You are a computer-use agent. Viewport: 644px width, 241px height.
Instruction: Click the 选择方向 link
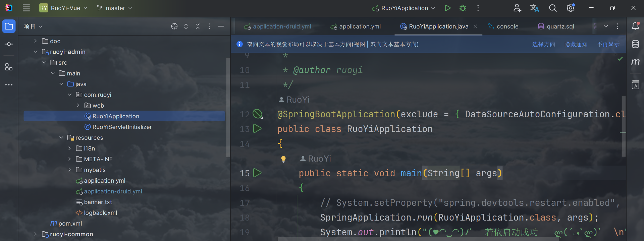pyautogui.click(x=543, y=44)
